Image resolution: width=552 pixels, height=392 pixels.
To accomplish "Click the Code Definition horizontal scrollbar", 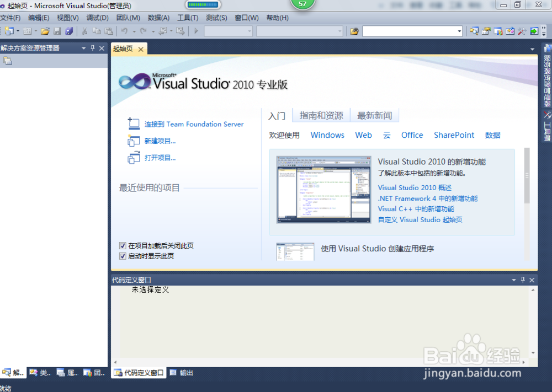I will pos(319,362).
